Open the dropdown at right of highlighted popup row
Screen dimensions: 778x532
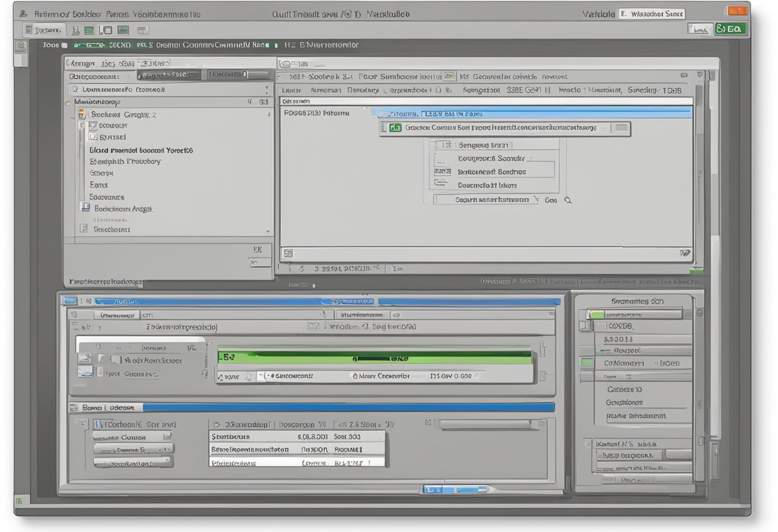[x=620, y=128]
